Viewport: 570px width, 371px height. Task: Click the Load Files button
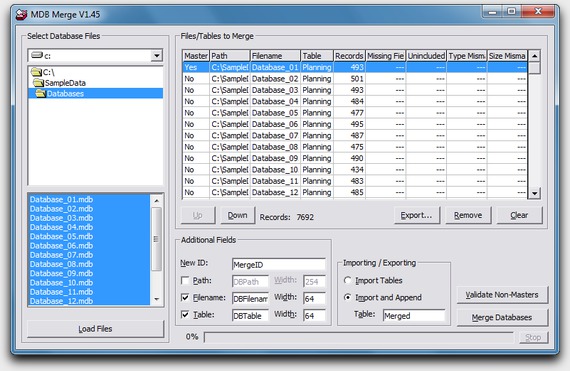[x=95, y=329]
